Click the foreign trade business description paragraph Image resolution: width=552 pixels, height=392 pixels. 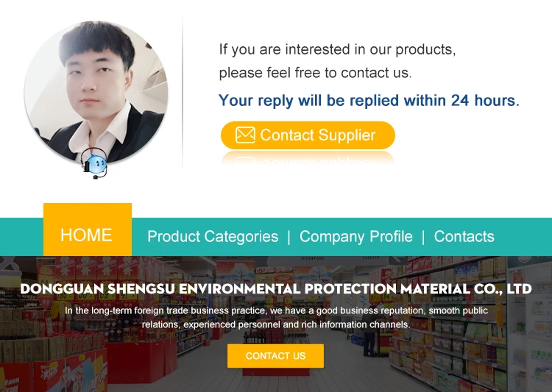(x=275, y=318)
